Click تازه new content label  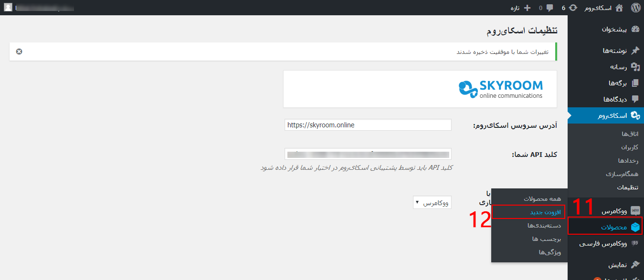tap(515, 8)
